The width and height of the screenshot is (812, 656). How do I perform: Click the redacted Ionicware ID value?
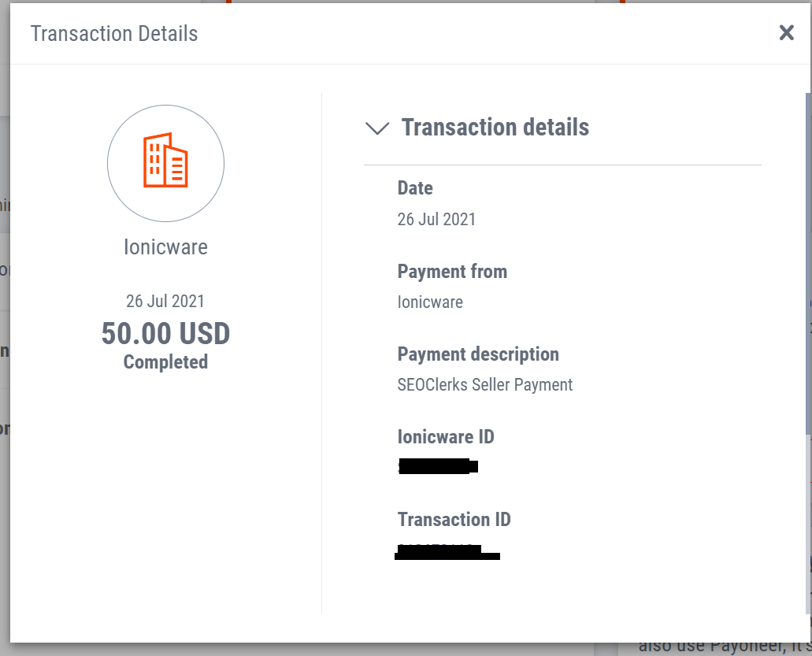(x=438, y=466)
